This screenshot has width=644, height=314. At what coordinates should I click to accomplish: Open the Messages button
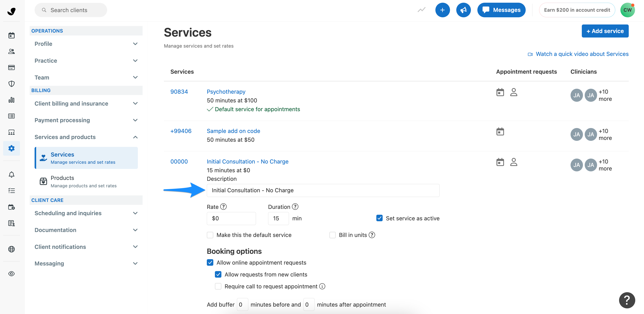(x=501, y=10)
